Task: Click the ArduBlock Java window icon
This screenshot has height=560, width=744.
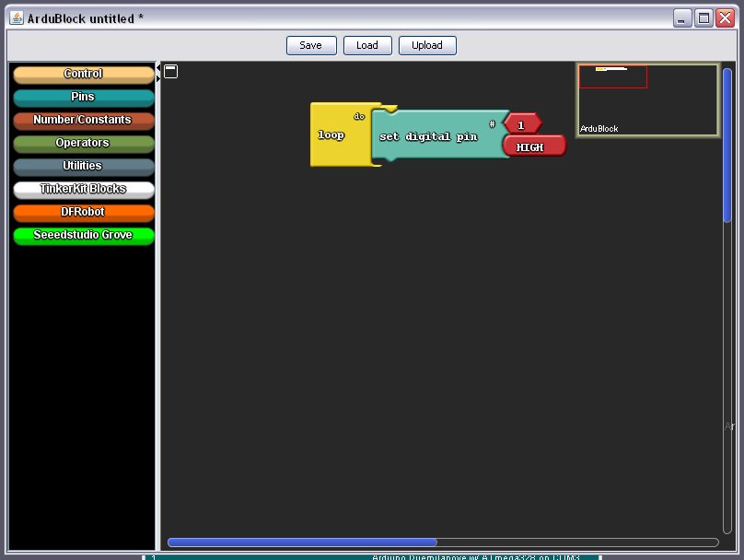Action: point(16,18)
